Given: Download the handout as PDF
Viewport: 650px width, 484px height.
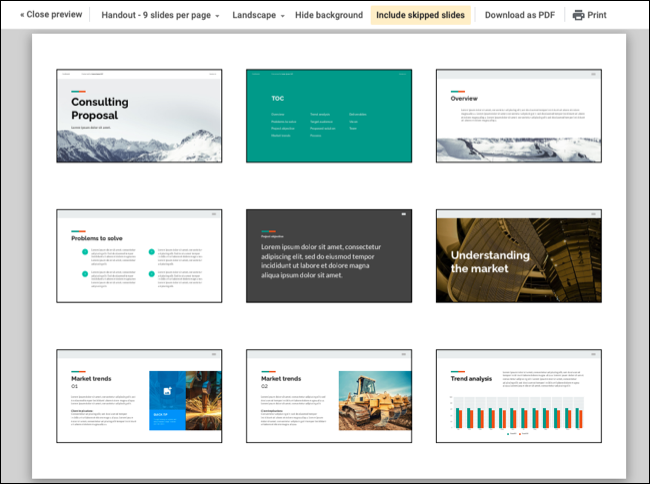Looking at the screenshot, I should click(x=520, y=15).
